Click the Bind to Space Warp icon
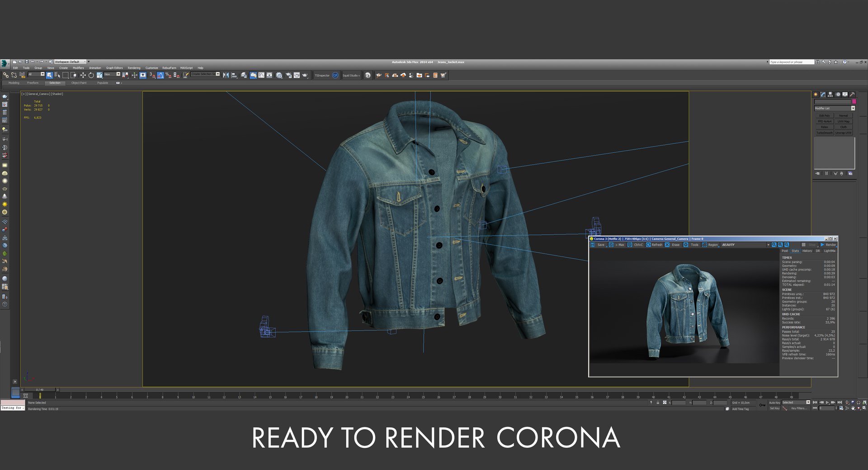 point(22,75)
